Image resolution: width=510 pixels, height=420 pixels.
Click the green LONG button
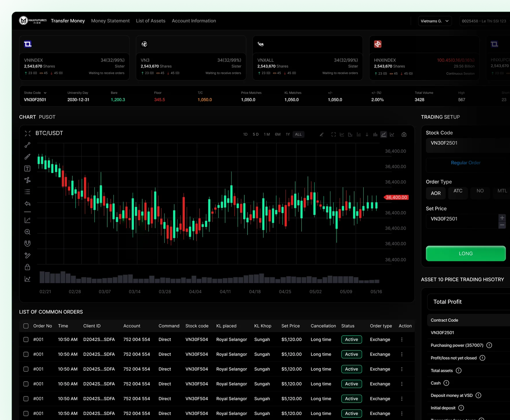tap(466, 254)
